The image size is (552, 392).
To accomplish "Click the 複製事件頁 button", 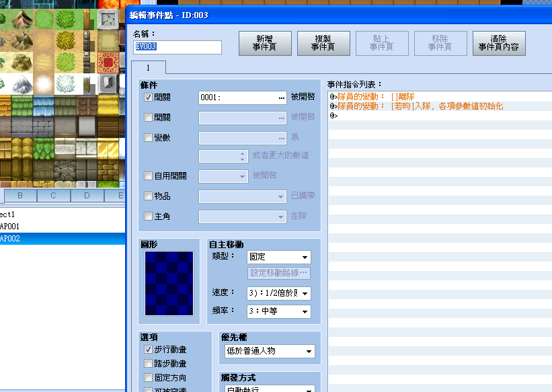I will [x=323, y=43].
